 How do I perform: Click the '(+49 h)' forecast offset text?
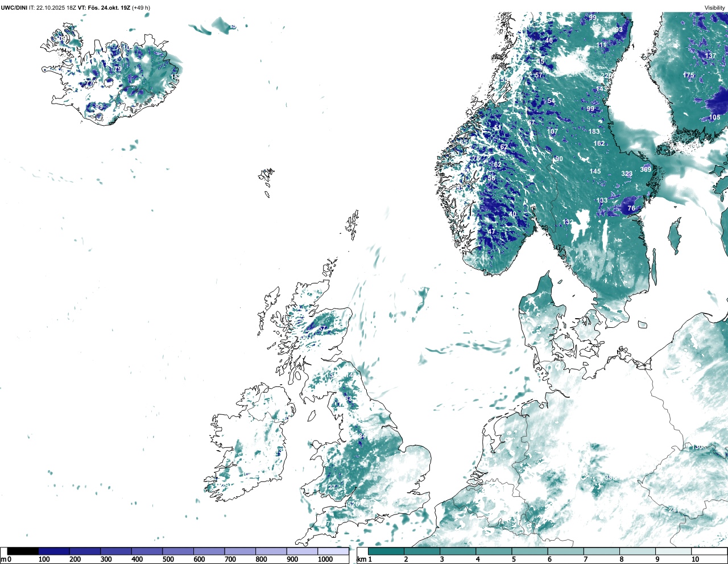[x=140, y=8]
